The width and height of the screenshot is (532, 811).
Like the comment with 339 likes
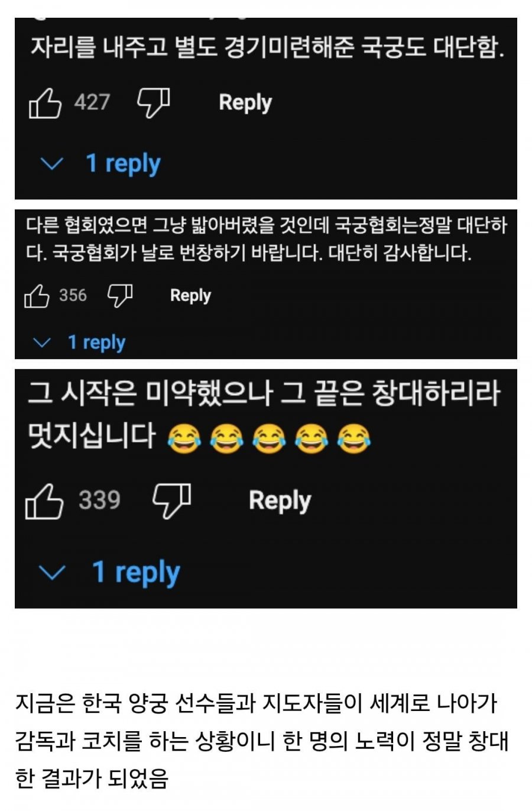44,501
